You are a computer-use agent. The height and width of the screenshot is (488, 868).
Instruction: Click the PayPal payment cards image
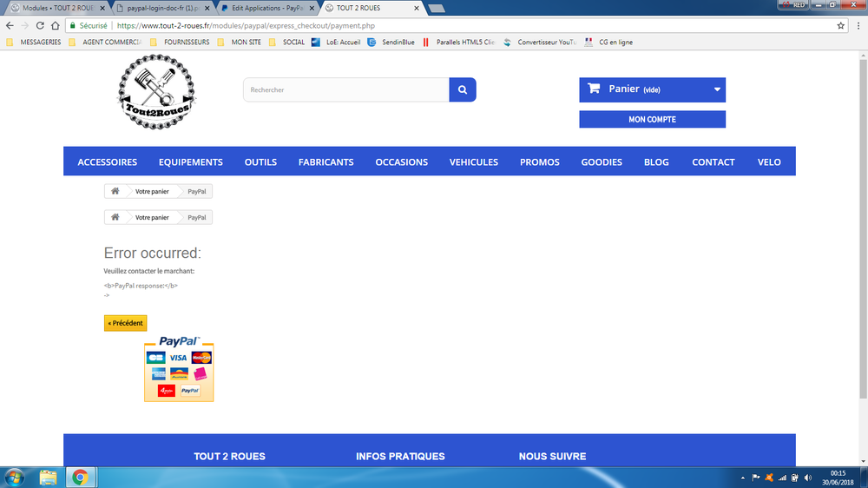click(179, 368)
